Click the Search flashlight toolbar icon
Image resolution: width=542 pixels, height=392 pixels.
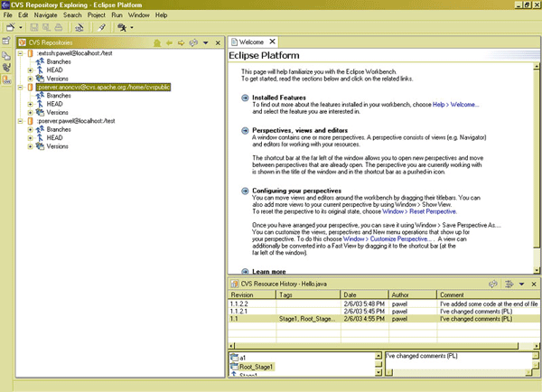click(101, 27)
